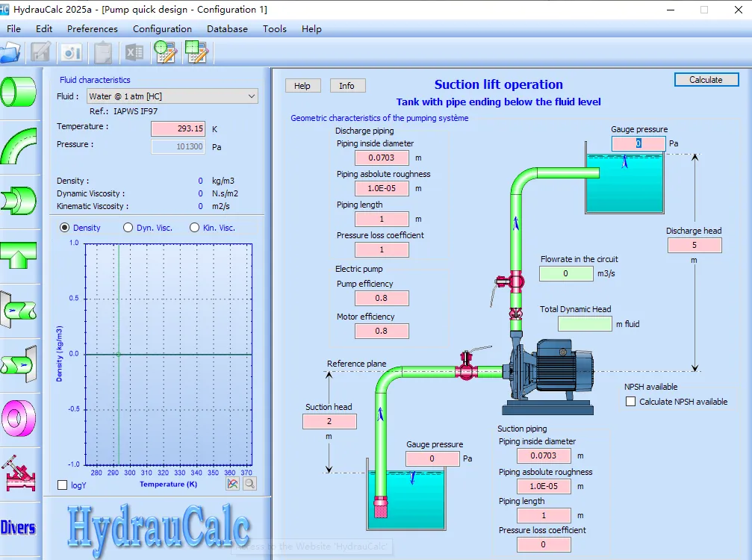Select the red valve component icon
The width and height of the screenshot is (752, 560).
coord(19,473)
